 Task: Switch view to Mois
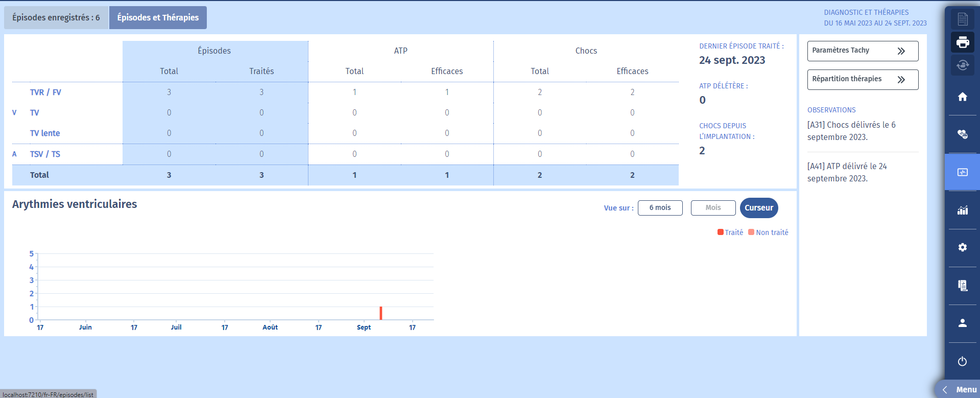tap(713, 208)
